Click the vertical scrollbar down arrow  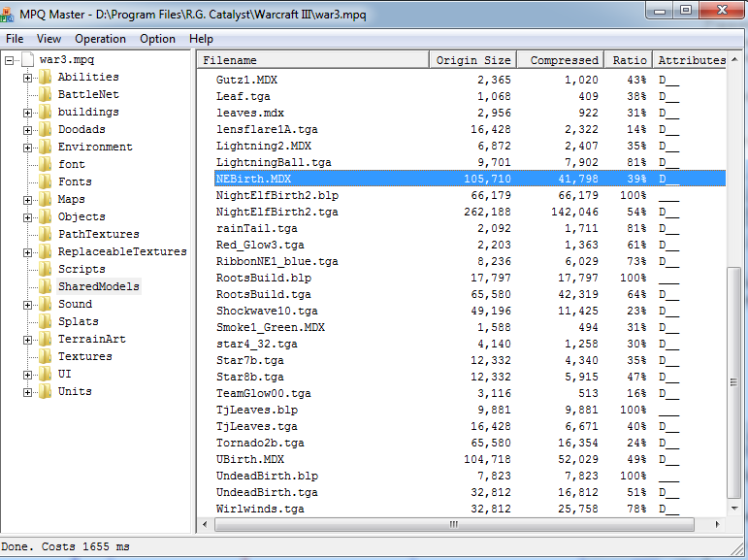click(x=734, y=509)
